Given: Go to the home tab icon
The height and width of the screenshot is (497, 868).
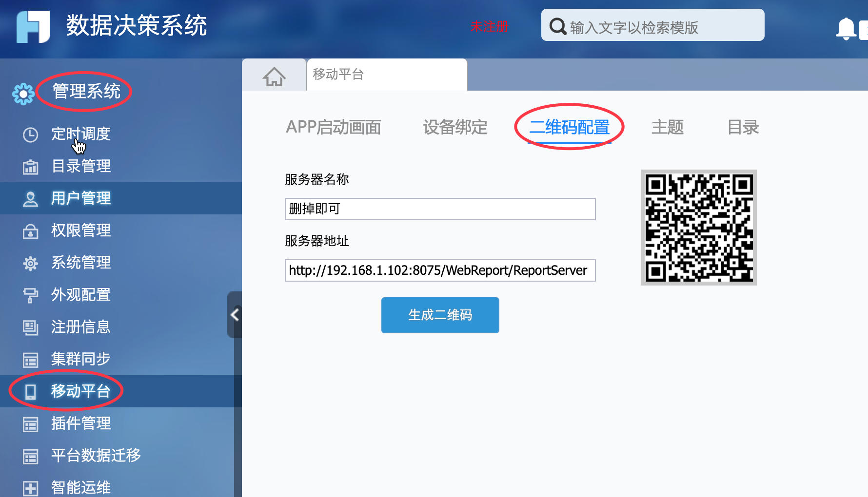Looking at the screenshot, I should coord(274,76).
